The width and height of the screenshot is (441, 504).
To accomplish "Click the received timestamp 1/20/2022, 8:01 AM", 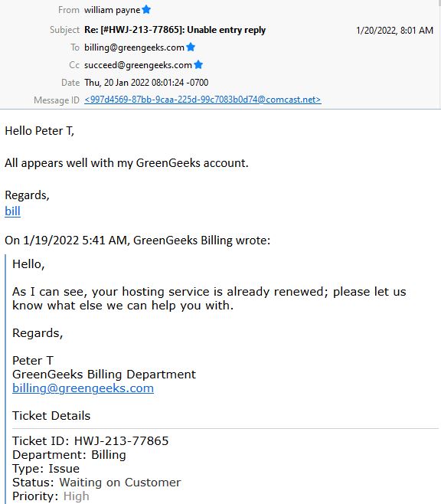I will tap(394, 30).
